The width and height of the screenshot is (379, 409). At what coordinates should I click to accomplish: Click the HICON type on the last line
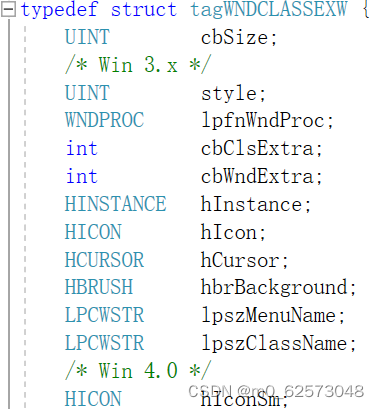(93, 399)
